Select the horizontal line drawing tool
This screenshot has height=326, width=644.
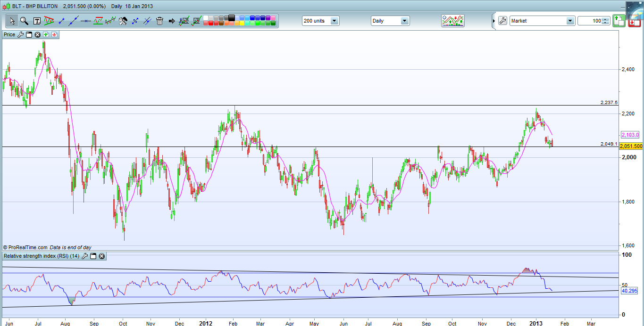click(86, 21)
